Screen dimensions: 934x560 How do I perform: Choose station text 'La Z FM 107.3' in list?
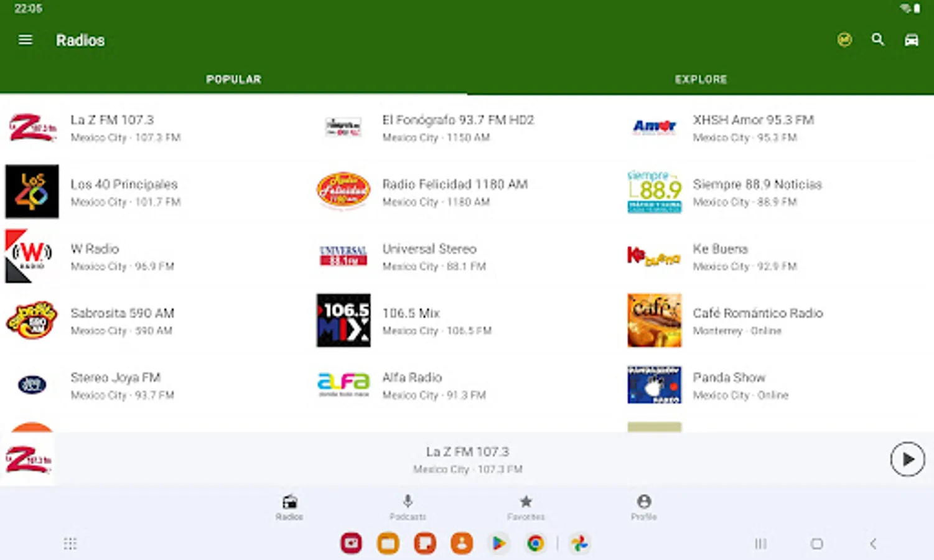(112, 119)
